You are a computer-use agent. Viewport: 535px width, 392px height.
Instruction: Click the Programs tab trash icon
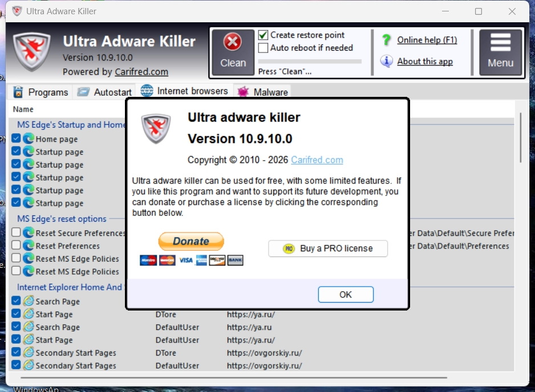pyautogui.click(x=18, y=92)
